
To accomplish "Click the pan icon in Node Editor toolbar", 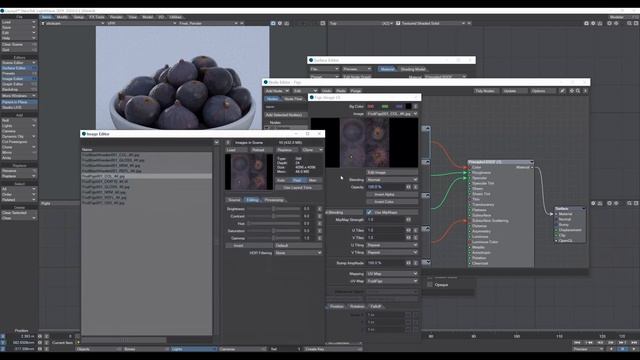I will (x=571, y=91).
